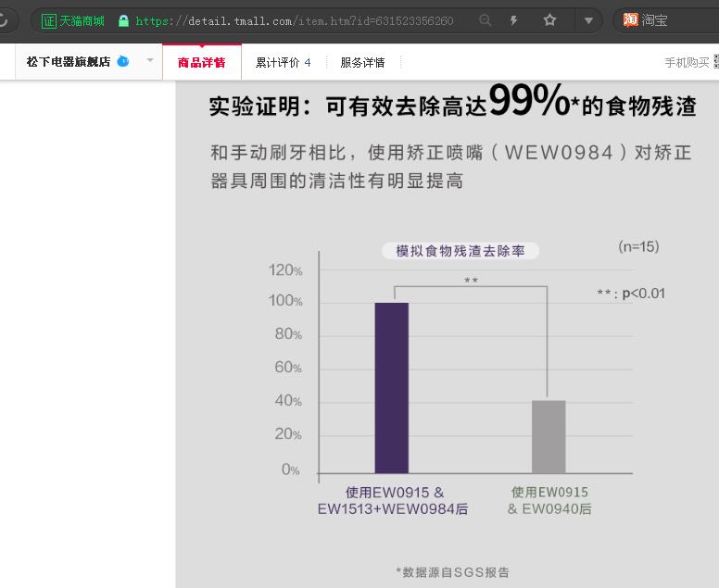The image size is (719, 588).
Task: Click the 60% axis label
Action: tap(288, 367)
